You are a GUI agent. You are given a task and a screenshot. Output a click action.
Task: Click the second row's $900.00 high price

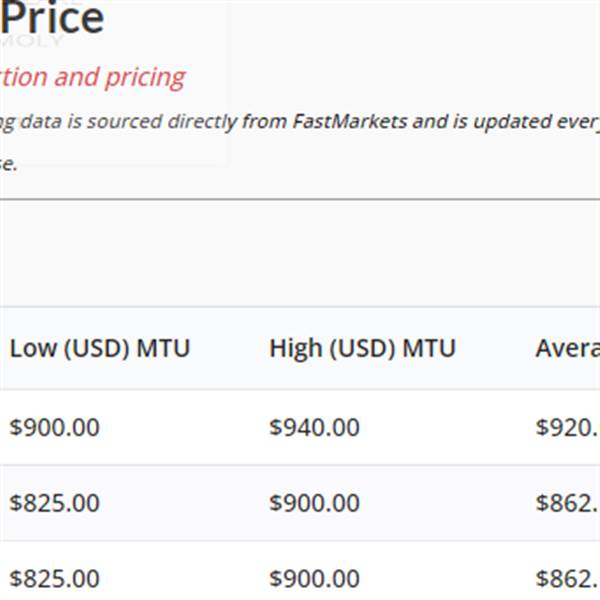click(x=314, y=502)
